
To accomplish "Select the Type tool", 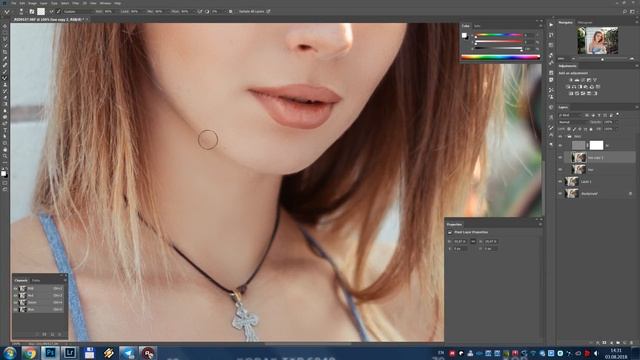I will [5, 130].
